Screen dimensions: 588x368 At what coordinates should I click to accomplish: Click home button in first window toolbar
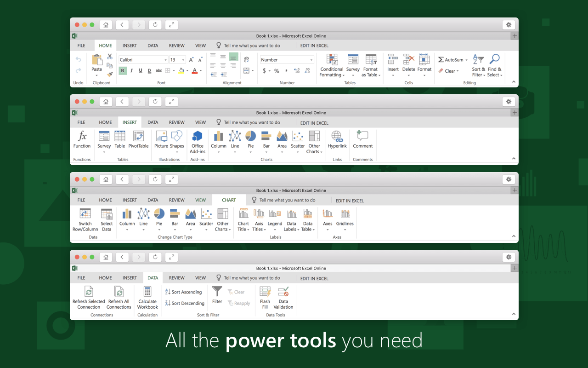point(106,25)
